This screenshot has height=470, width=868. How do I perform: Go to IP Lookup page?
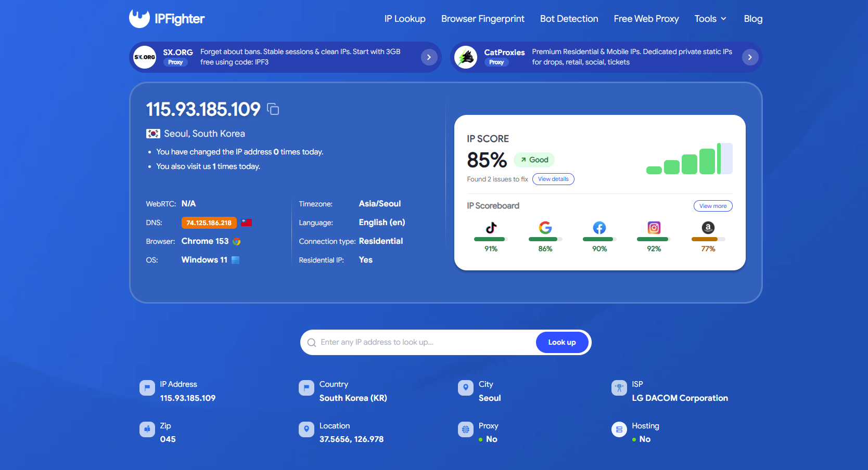[x=405, y=19]
